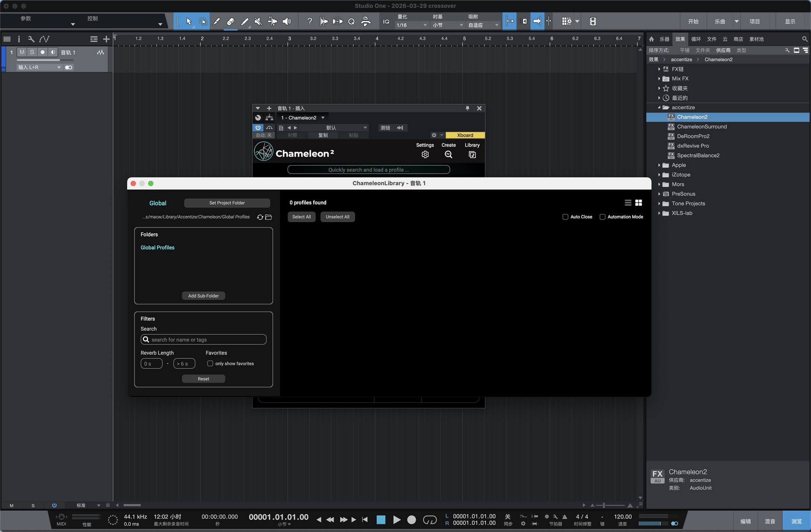Select the Eraser tool in toolbar
This screenshot has height=532, width=811.
[230, 22]
